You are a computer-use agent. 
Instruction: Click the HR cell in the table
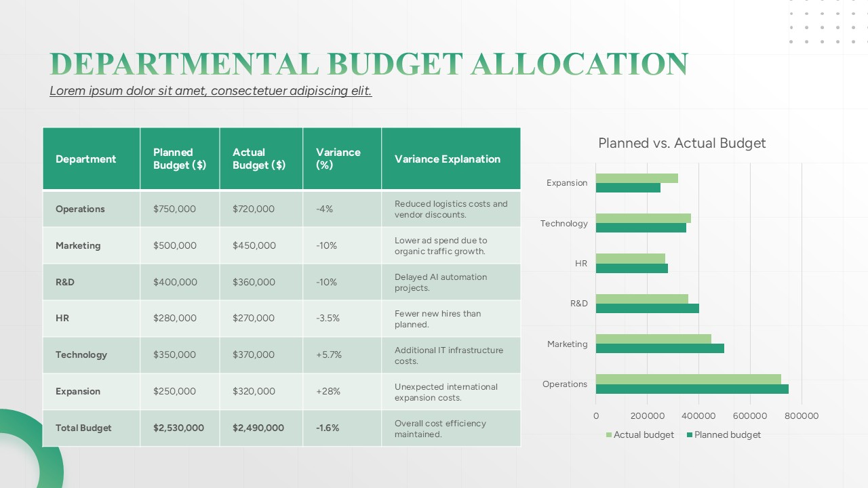(92, 319)
